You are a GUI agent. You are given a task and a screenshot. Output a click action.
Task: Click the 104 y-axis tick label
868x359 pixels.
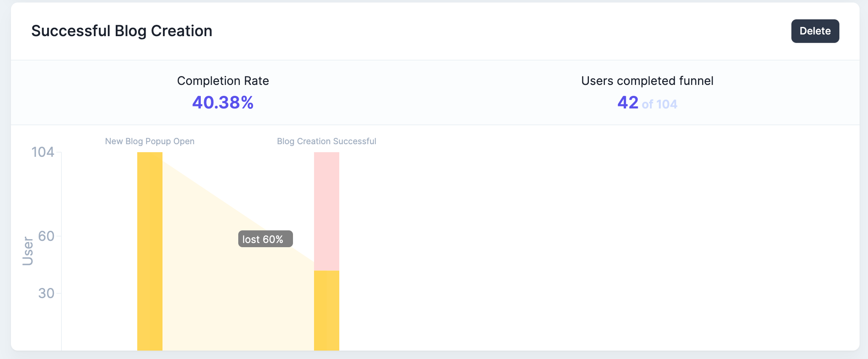point(43,152)
